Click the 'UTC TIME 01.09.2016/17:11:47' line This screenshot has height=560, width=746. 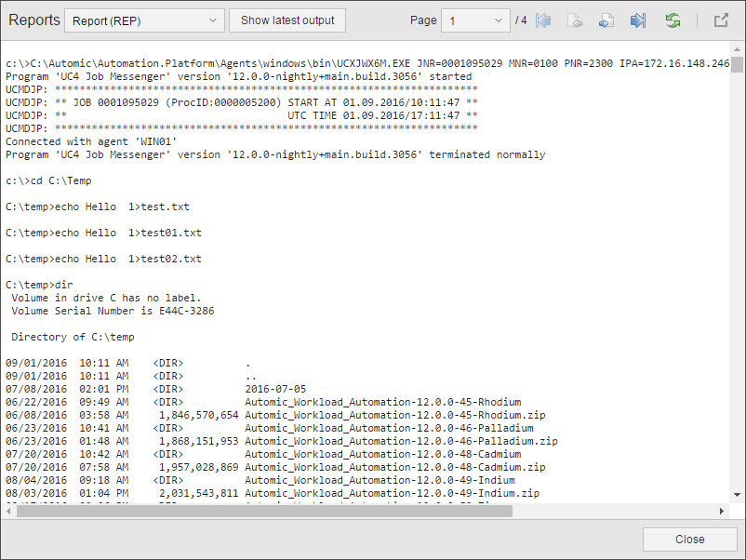tap(242, 115)
